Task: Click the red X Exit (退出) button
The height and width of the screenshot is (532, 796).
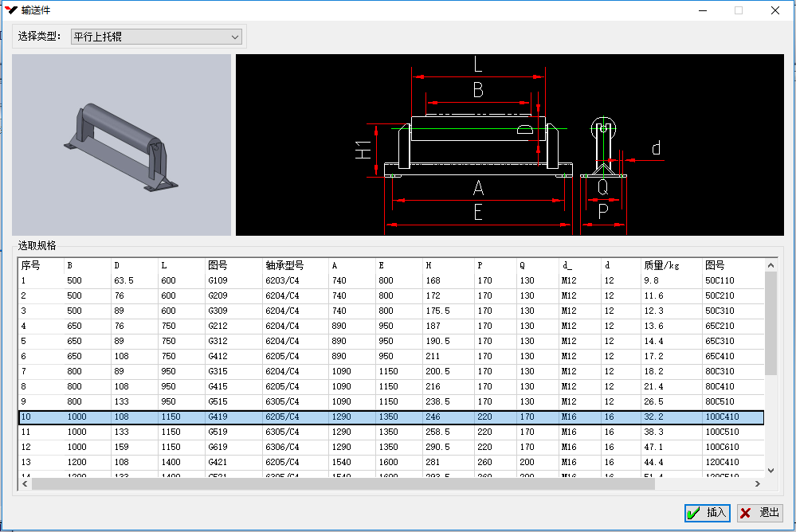Action: click(759, 512)
